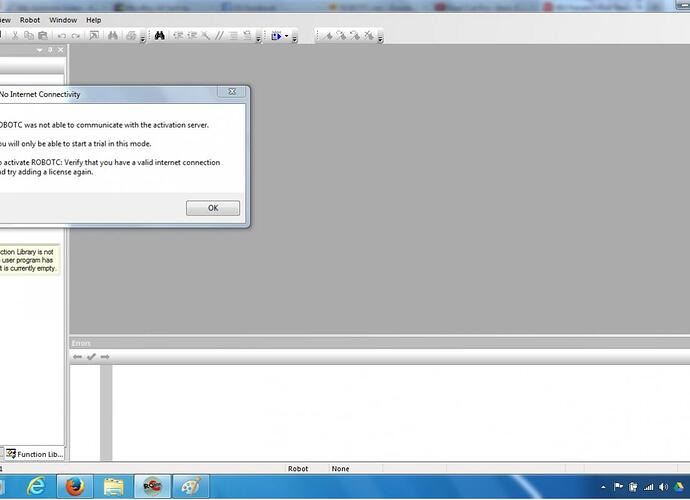Click ROBOTC icon in taskbar
690x500 pixels.
coord(152,486)
